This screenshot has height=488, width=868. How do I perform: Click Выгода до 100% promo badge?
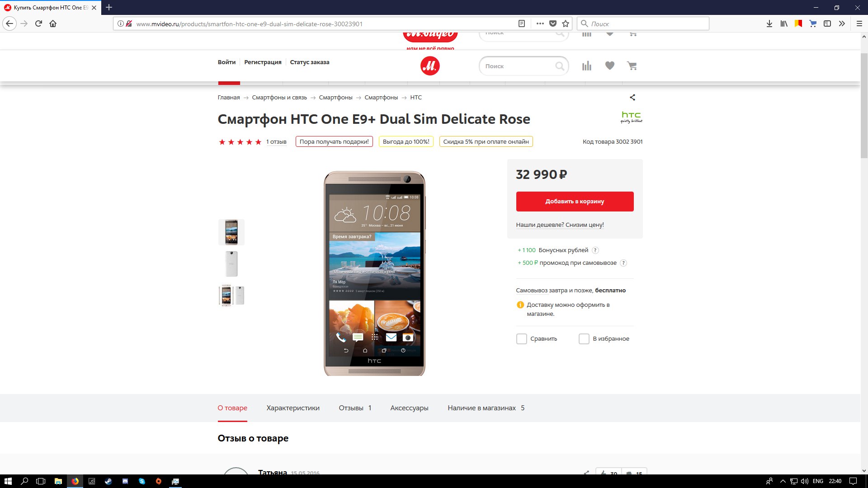click(406, 142)
